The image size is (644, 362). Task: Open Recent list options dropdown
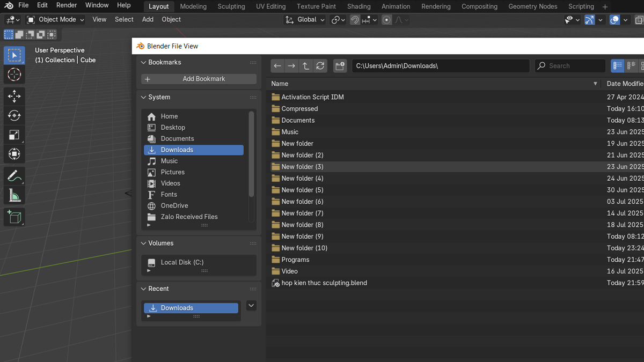pos(251,306)
